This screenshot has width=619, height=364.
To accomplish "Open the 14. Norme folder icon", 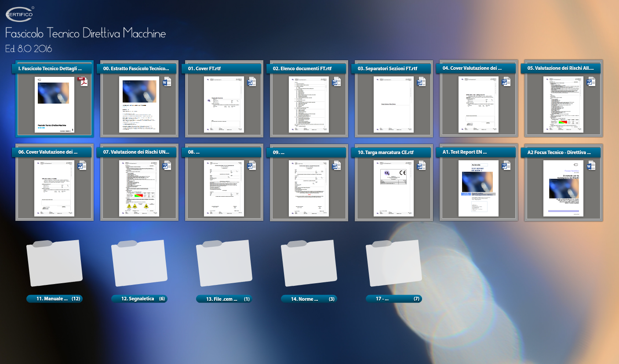I will pyautogui.click(x=309, y=263).
